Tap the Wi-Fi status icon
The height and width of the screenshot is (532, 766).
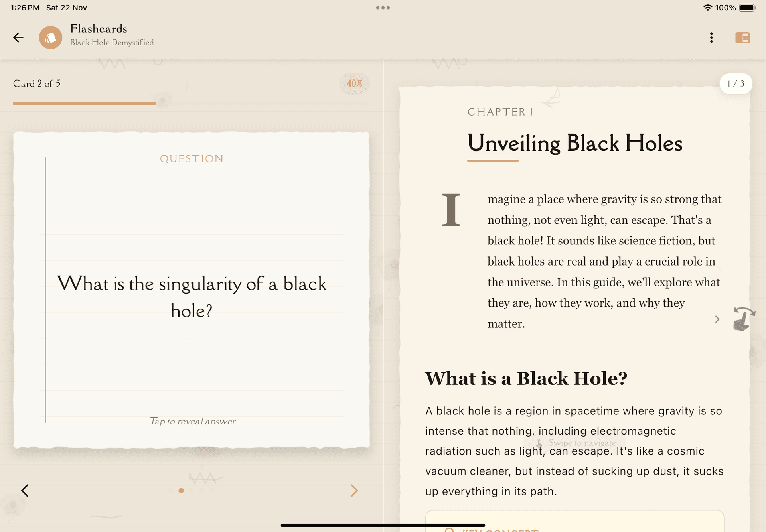coord(707,8)
